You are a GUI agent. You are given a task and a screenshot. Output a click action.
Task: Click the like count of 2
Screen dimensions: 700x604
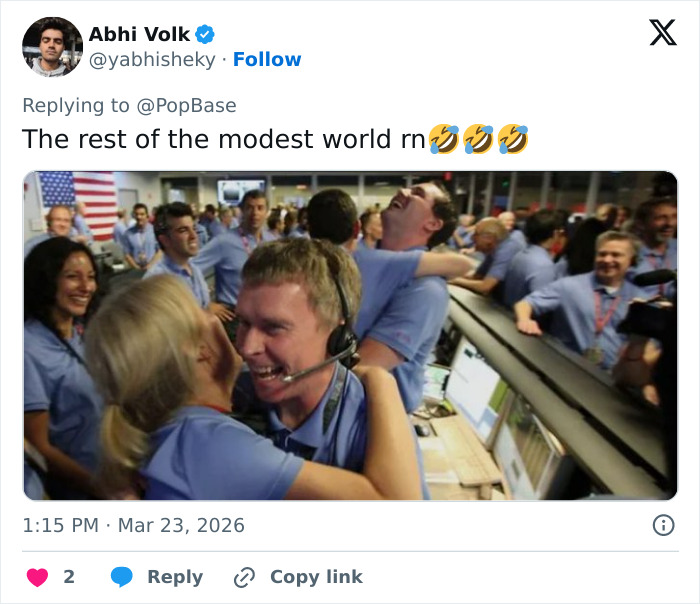tap(69, 577)
